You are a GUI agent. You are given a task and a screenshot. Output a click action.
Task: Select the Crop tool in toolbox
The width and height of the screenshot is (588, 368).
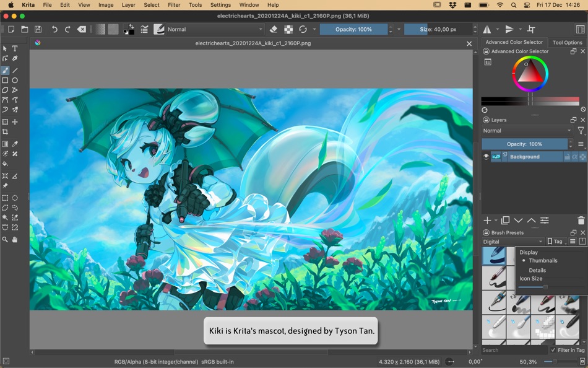[5, 132]
